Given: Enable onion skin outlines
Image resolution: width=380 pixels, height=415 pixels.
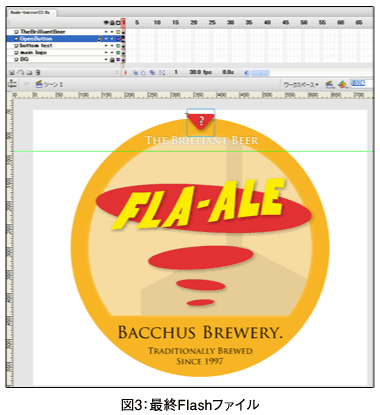Looking at the screenshot, I should 144,72.
